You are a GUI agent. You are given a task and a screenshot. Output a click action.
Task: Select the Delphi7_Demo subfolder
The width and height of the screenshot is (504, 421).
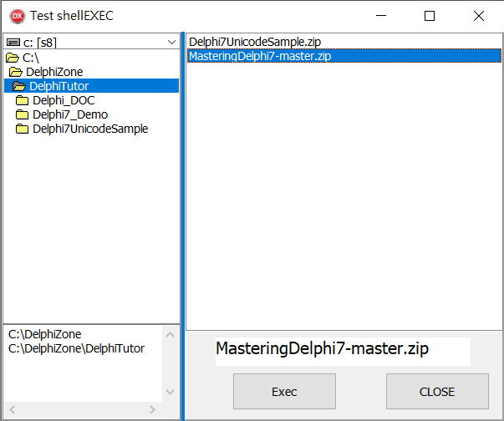pyautogui.click(x=92, y=114)
